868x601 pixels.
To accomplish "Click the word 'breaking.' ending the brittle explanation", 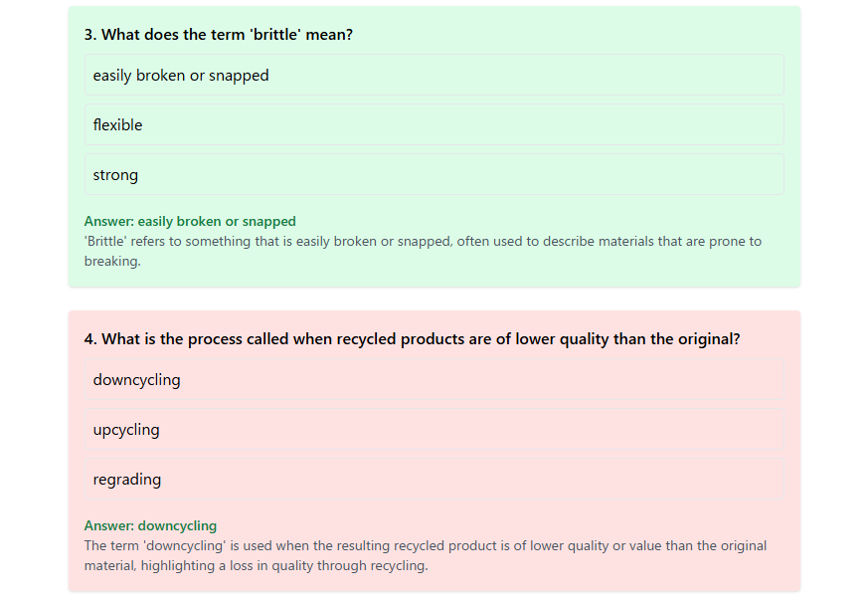I will pos(112,261).
